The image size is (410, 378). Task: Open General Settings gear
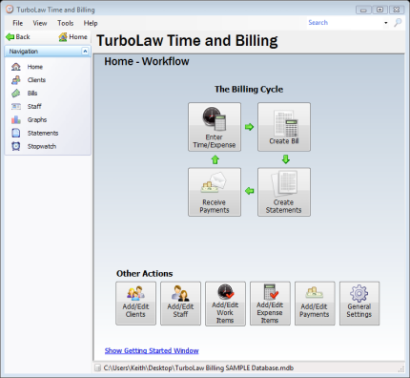point(359,303)
